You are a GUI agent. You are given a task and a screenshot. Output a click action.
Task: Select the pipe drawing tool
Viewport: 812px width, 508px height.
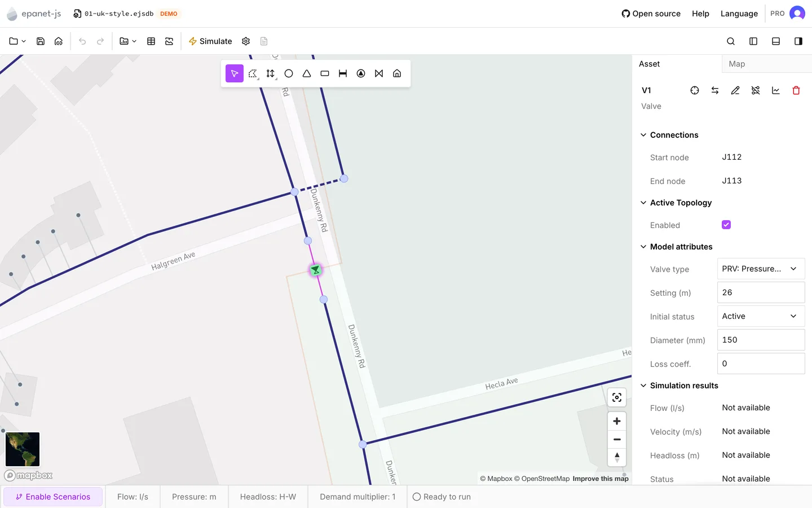coord(343,73)
